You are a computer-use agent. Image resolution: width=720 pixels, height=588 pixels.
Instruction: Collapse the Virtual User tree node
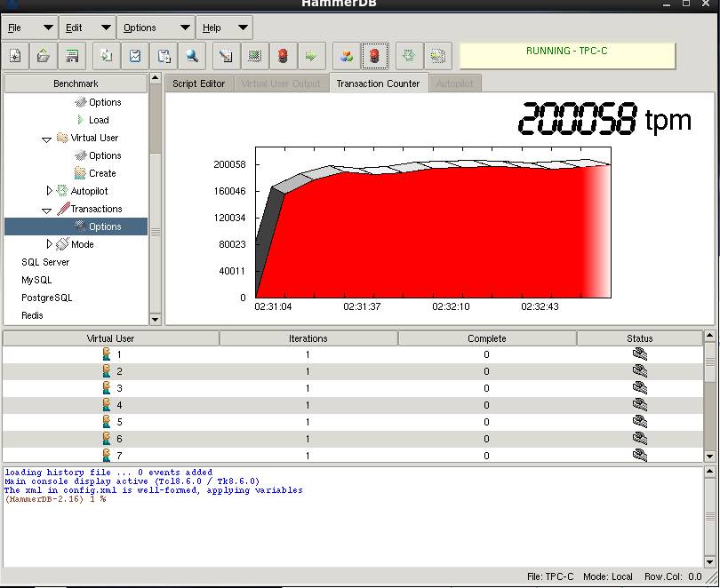coord(46,139)
